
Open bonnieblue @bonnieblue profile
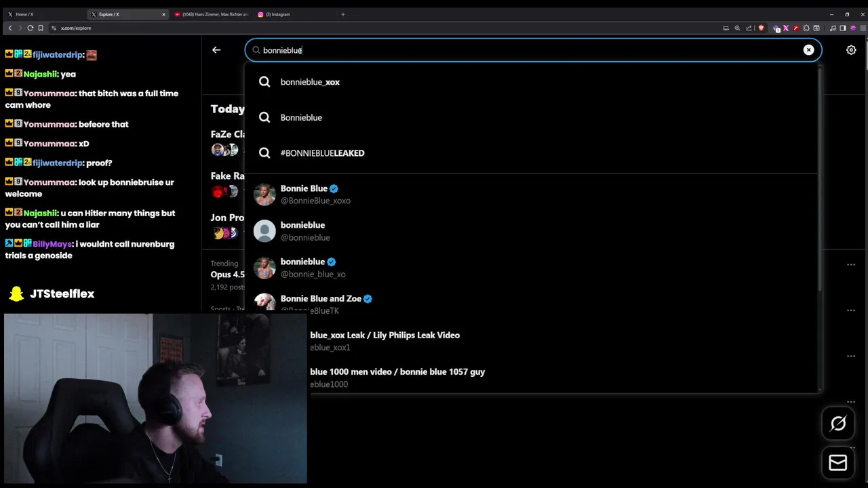(531, 231)
